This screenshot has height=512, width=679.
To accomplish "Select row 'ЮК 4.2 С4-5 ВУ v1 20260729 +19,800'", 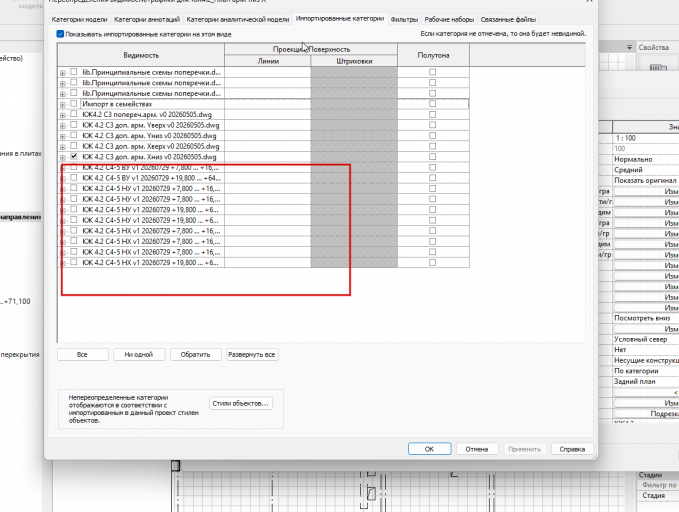I will click(x=151, y=178).
